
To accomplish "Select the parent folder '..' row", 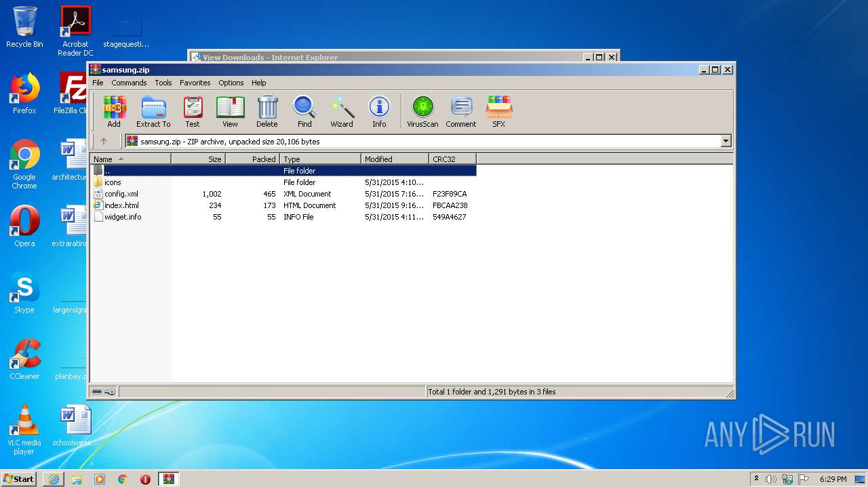I will point(283,171).
